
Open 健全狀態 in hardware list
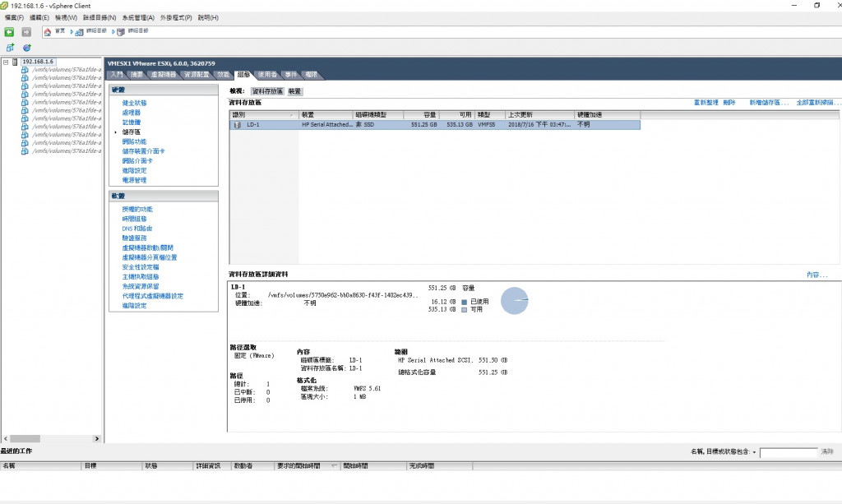click(x=134, y=103)
